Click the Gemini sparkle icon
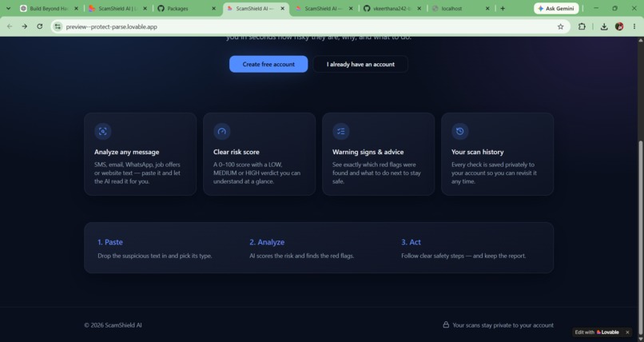644x342 pixels. click(x=540, y=8)
